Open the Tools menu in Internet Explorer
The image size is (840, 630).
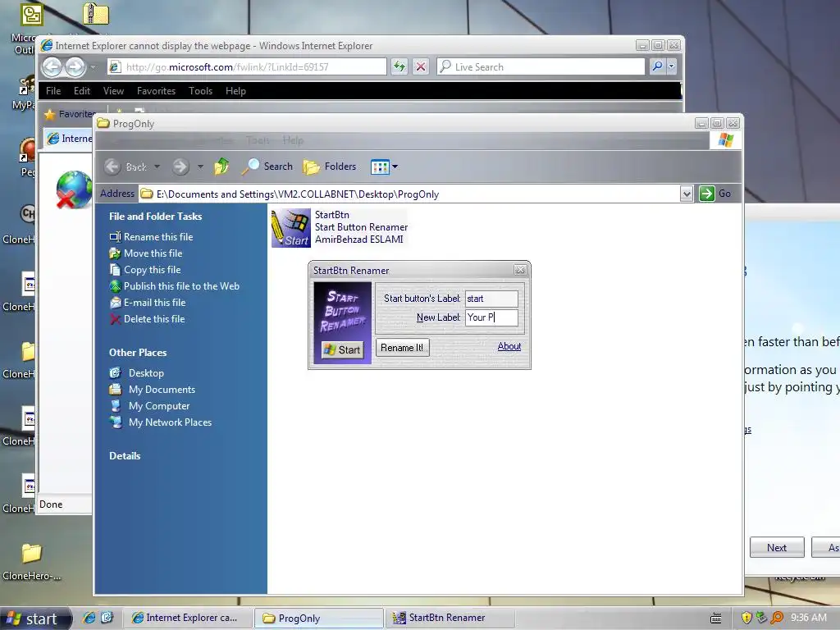200,91
